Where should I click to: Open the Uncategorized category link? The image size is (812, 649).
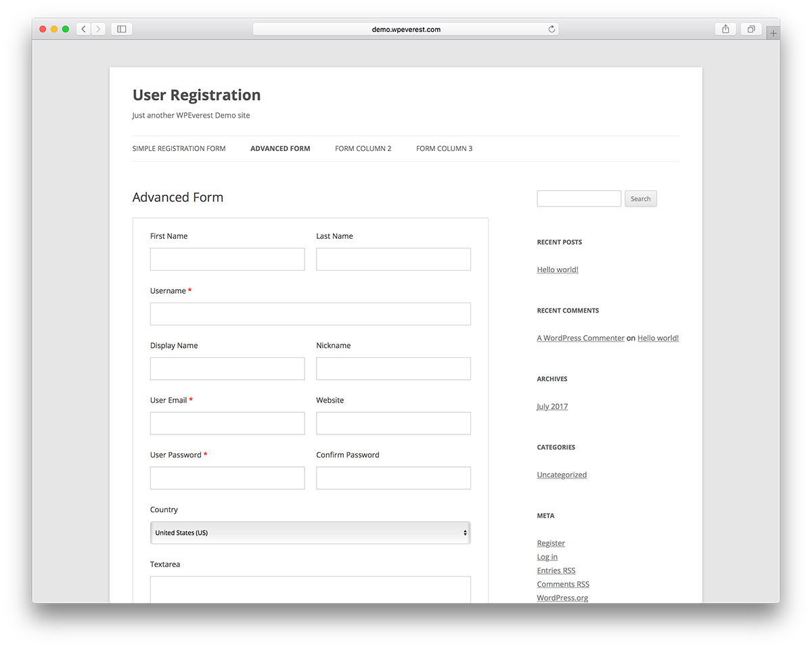[562, 474]
